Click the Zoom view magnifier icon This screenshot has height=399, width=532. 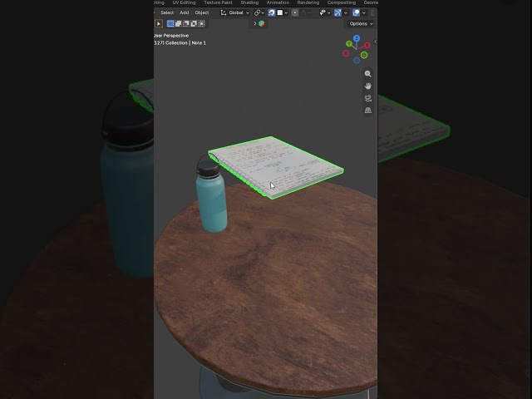[x=367, y=74]
